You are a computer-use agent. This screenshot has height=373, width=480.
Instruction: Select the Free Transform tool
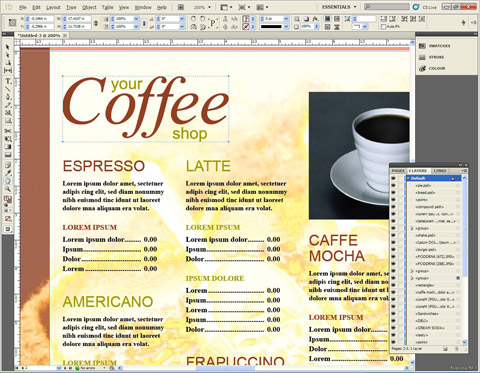click(7, 139)
